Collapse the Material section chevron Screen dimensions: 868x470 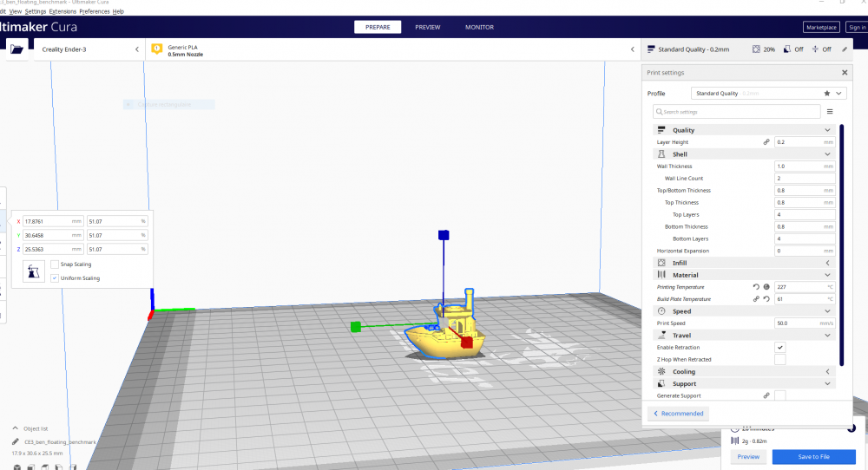pyautogui.click(x=827, y=275)
